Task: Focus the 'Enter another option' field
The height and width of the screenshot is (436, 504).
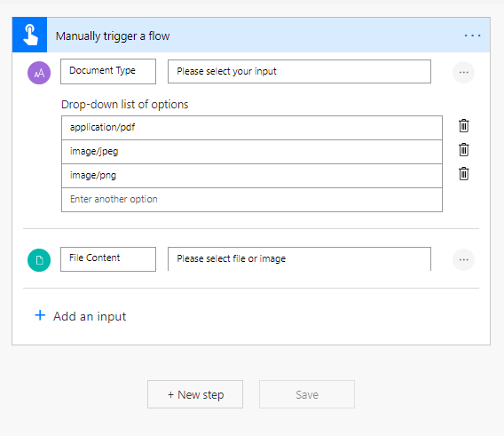Action: 252,200
